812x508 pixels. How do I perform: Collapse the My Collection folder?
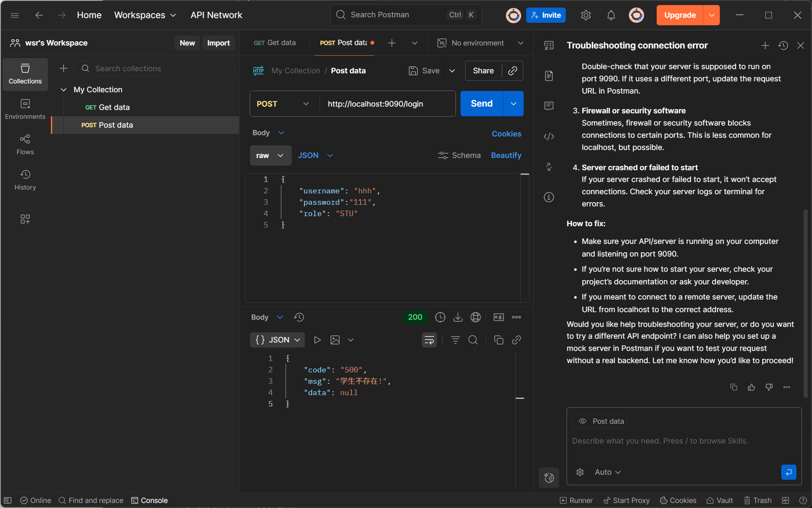pyautogui.click(x=64, y=90)
